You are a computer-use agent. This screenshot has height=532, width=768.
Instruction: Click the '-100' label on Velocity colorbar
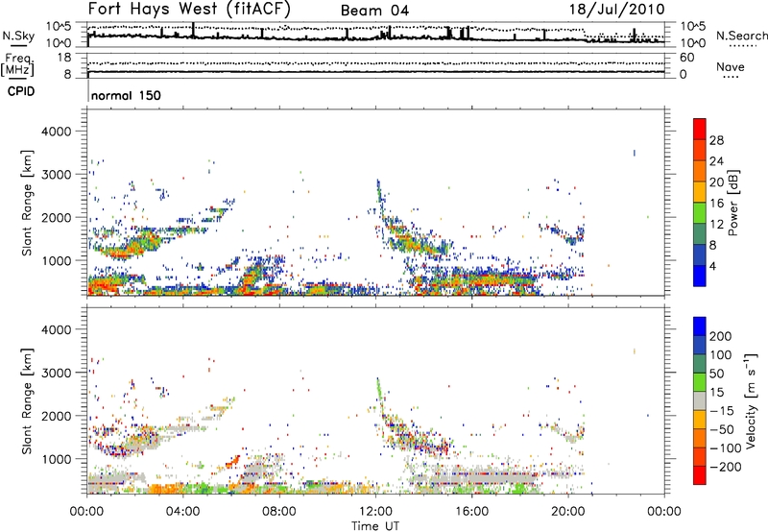726,447
